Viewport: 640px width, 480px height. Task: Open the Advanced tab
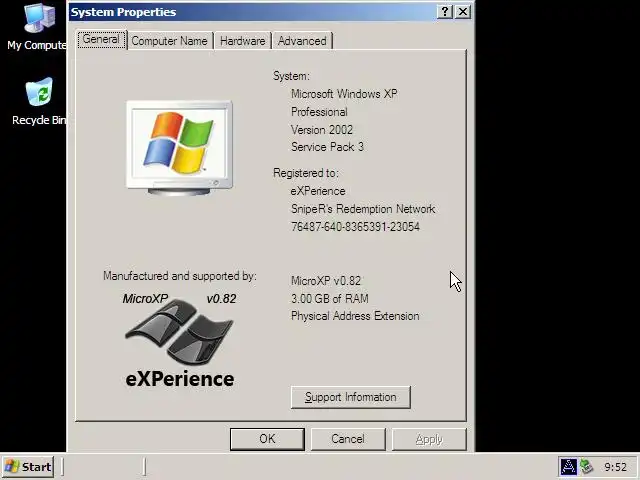pyautogui.click(x=302, y=41)
